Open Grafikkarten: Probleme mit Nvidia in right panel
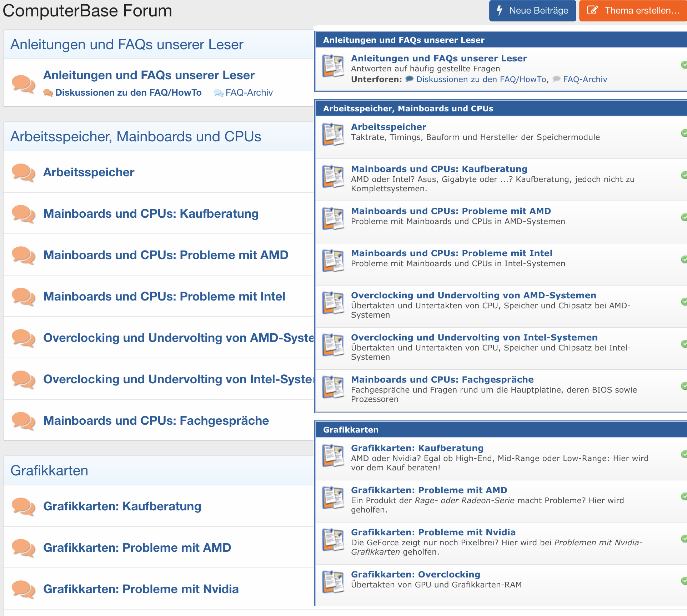687x616 pixels. coord(433,532)
